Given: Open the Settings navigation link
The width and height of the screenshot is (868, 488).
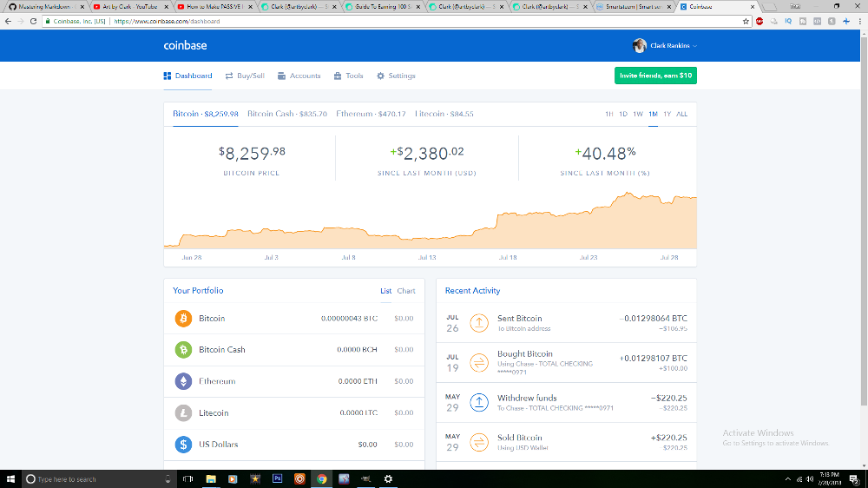Looking at the screenshot, I should [x=396, y=76].
